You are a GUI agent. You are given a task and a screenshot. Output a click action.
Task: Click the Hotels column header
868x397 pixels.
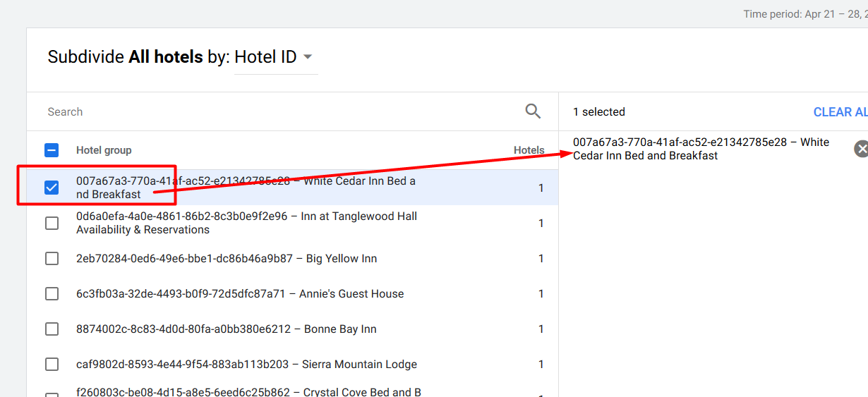pyautogui.click(x=529, y=150)
